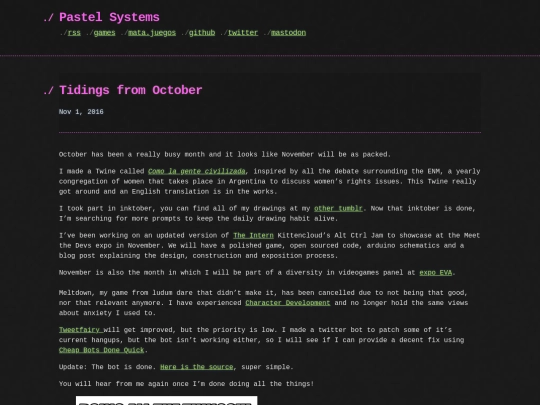Open the mata.juegos nav link
This screenshot has height=405, width=540.
152,33
